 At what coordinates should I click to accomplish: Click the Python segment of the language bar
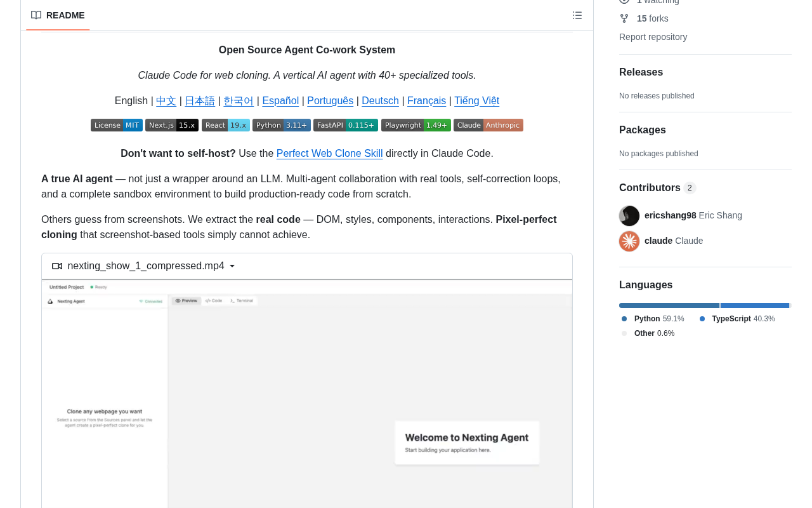point(669,305)
